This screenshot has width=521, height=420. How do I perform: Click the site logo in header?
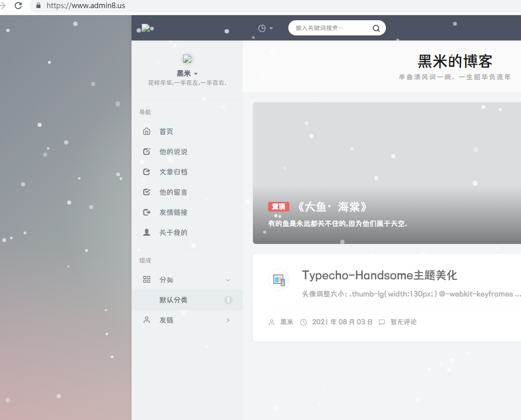(x=146, y=28)
